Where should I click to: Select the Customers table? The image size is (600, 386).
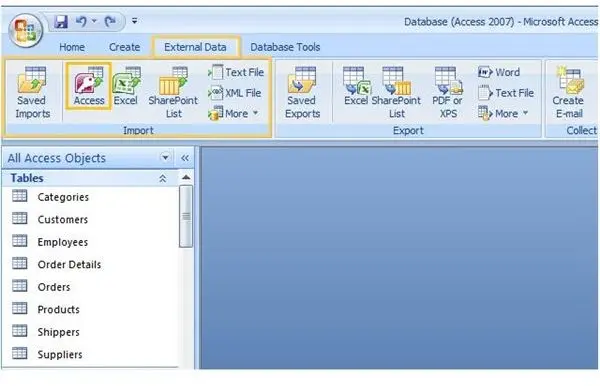tap(91, 220)
